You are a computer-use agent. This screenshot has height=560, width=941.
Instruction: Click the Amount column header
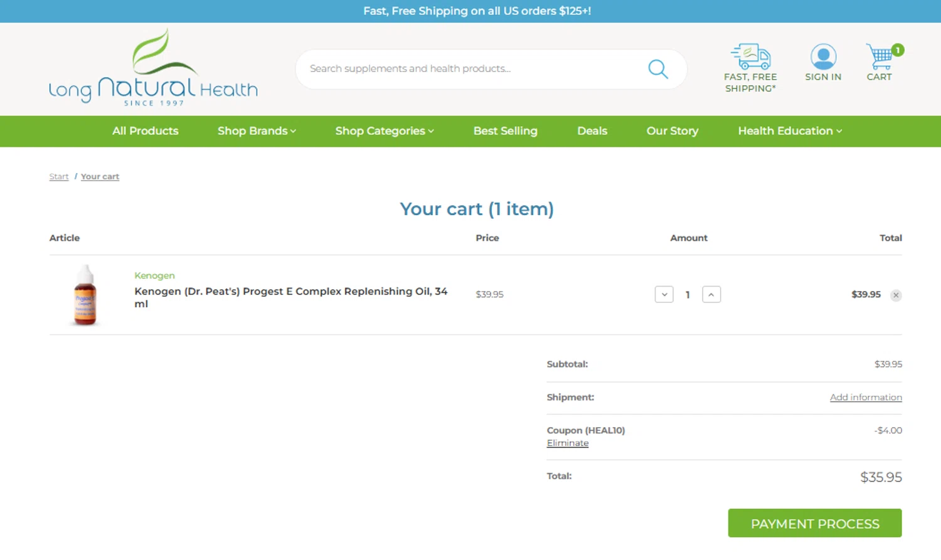pos(689,238)
